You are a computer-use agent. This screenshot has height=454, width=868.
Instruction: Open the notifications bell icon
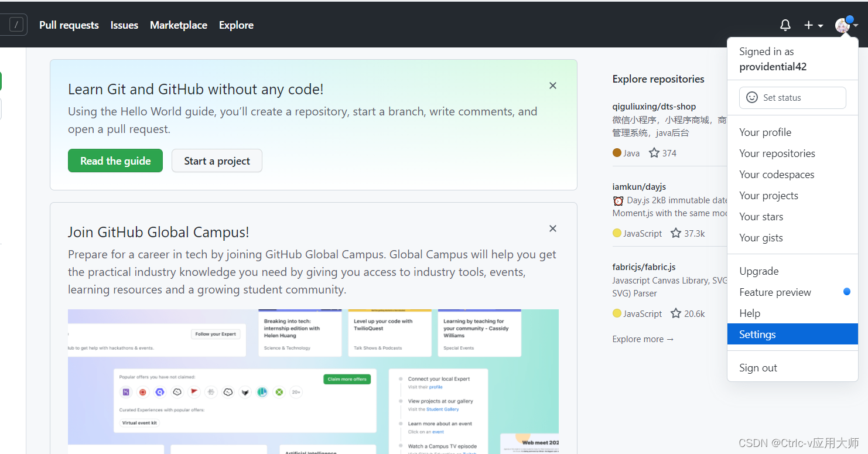785,25
